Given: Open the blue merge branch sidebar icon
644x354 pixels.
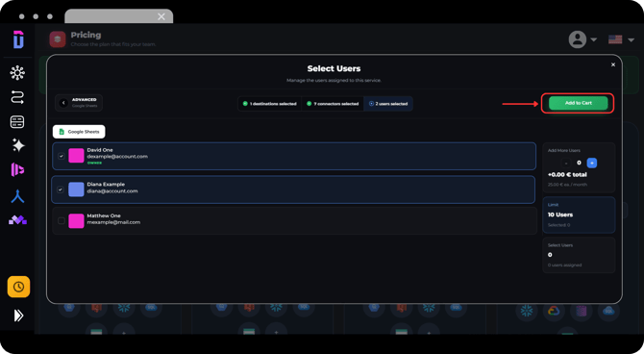Looking at the screenshot, I should point(17,197).
